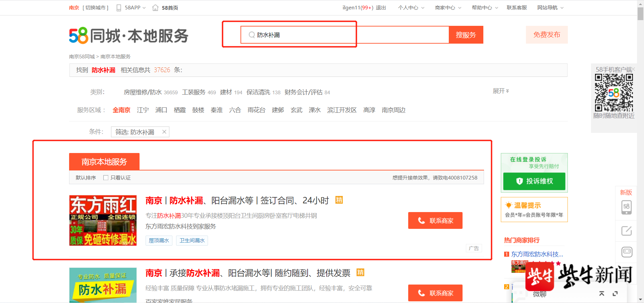This screenshot has width=644, height=303.
Task: Select 高淳 service area
Action: (x=369, y=110)
